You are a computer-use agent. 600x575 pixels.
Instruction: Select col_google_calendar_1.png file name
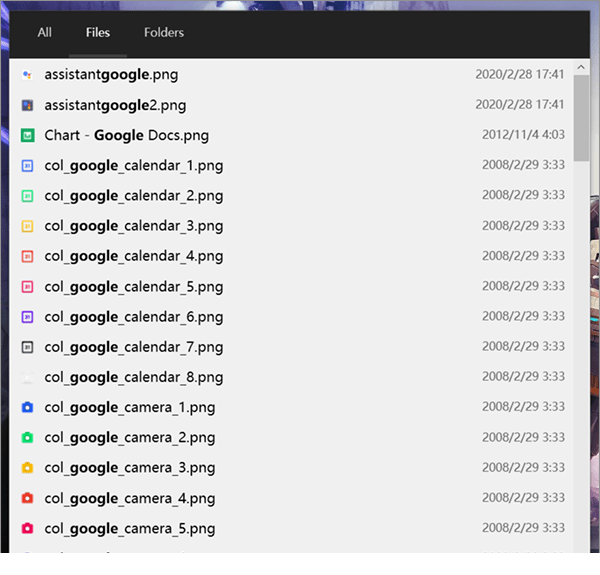point(134,166)
